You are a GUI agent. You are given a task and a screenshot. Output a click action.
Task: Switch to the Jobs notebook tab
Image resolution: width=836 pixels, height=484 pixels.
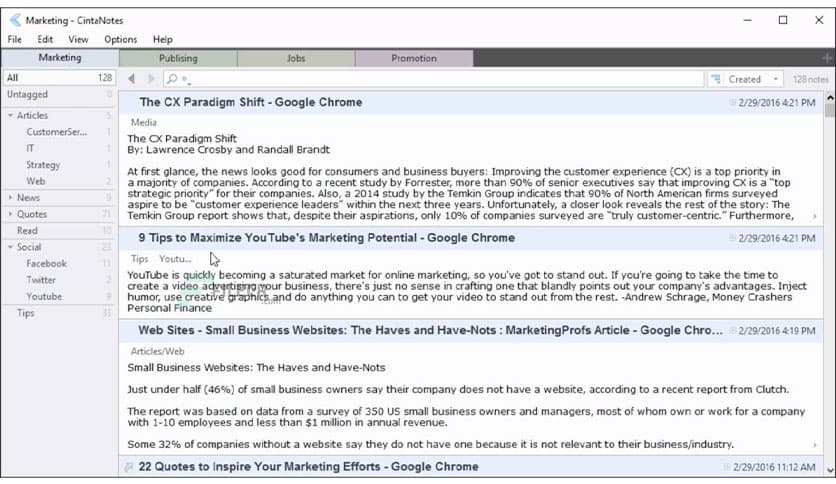[x=296, y=58]
